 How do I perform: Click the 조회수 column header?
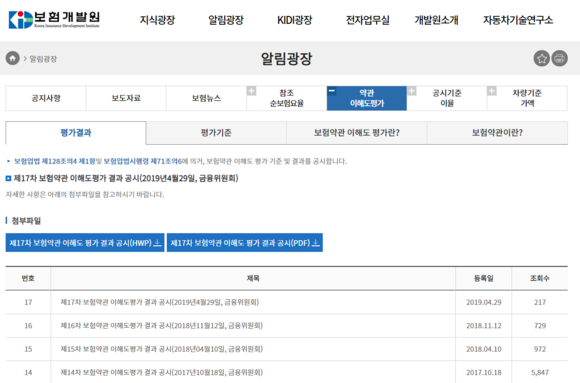coord(540,278)
